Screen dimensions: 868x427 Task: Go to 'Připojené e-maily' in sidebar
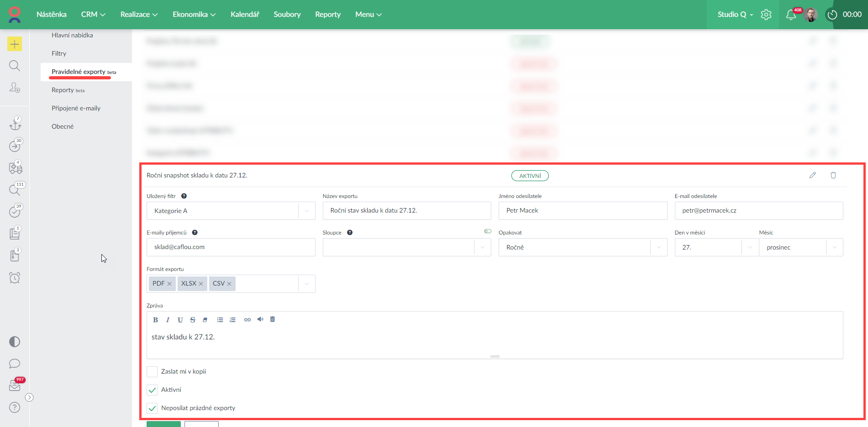click(76, 108)
